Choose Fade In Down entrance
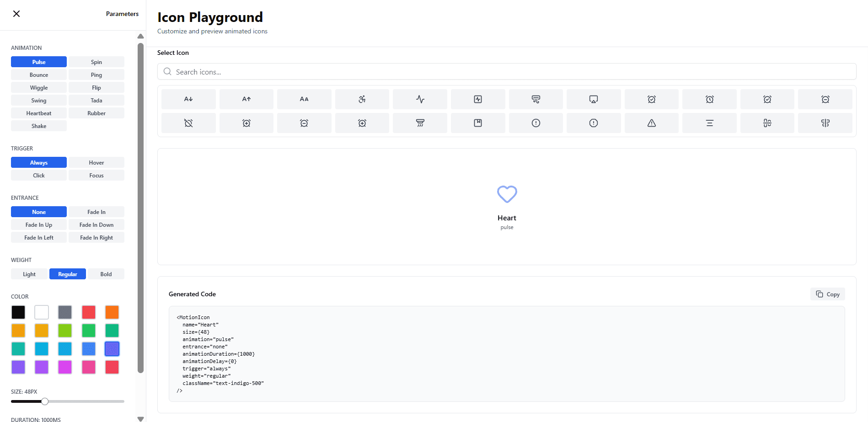The image size is (868, 422). pos(96,224)
